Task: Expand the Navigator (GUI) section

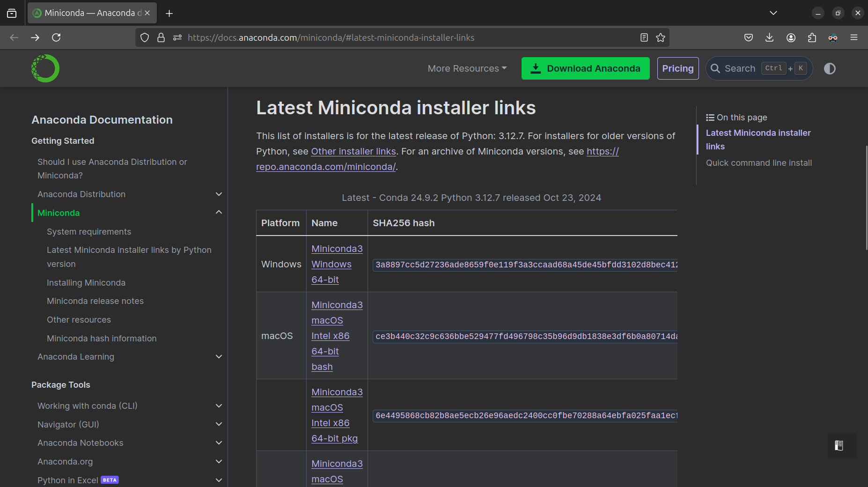Action: 219,424
